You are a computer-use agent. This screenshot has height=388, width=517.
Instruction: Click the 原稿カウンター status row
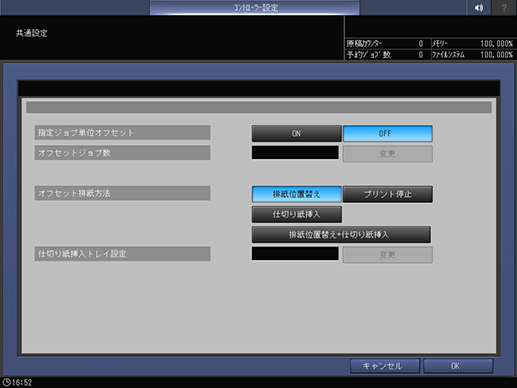pyautogui.click(x=387, y=44)
